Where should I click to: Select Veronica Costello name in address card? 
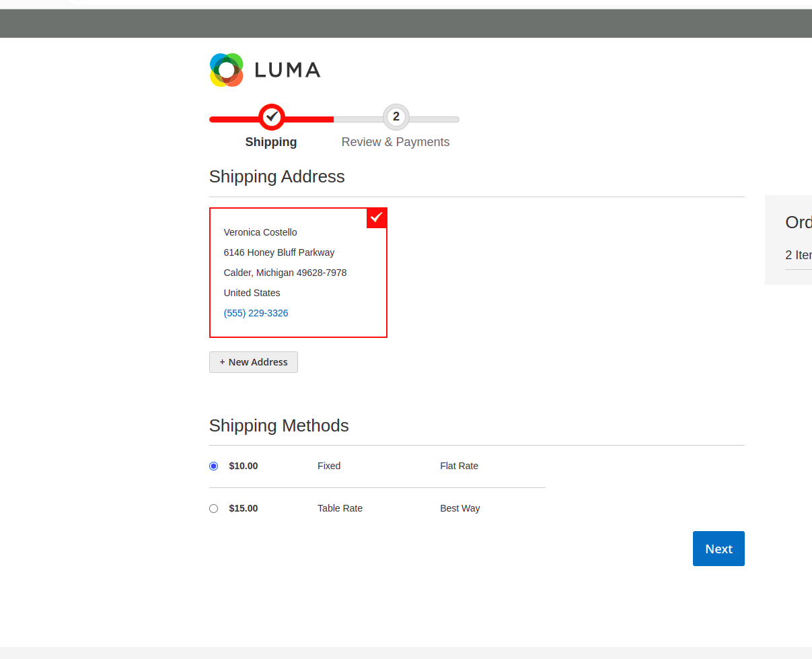(x=260, y=232)
